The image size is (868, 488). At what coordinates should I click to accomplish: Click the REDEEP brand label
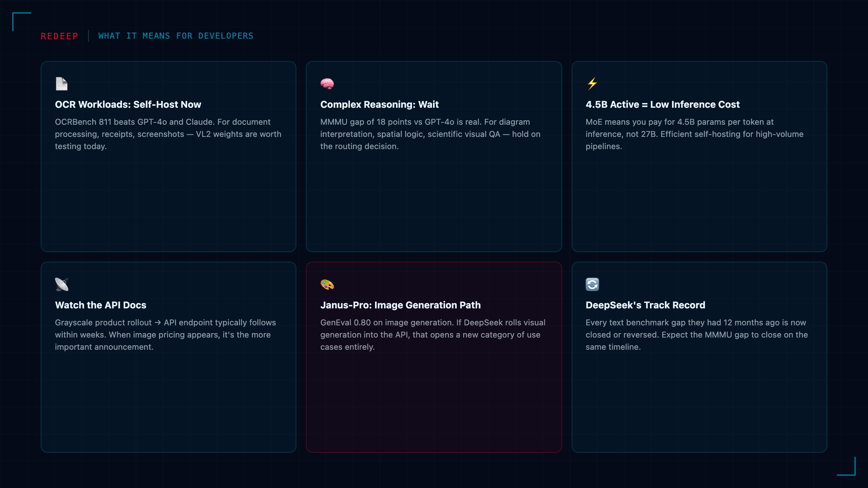pos(59,36)
